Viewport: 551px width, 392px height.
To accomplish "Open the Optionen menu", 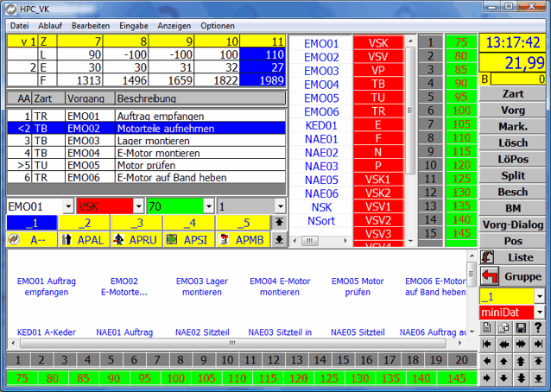I will pos(217,26).
